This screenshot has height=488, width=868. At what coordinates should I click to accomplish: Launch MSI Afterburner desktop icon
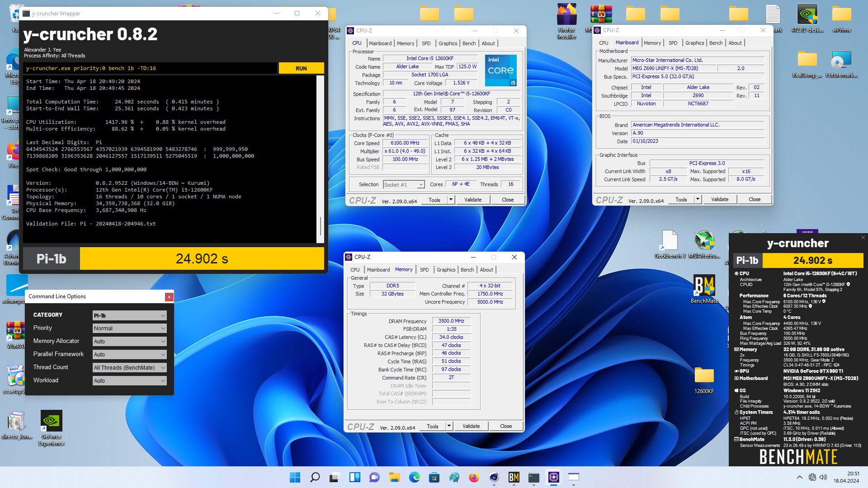tap(704, 244)
